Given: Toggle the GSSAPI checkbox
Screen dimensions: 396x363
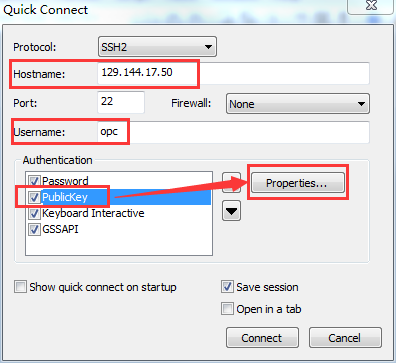Looking at the screenshot, I should click(x=34, y=229).
